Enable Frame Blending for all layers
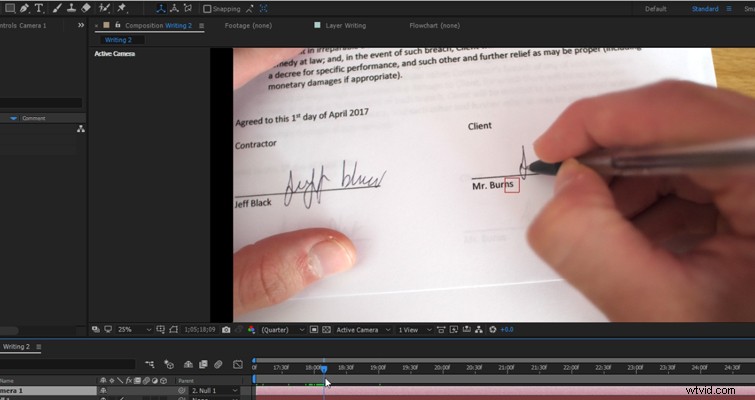 203,364
